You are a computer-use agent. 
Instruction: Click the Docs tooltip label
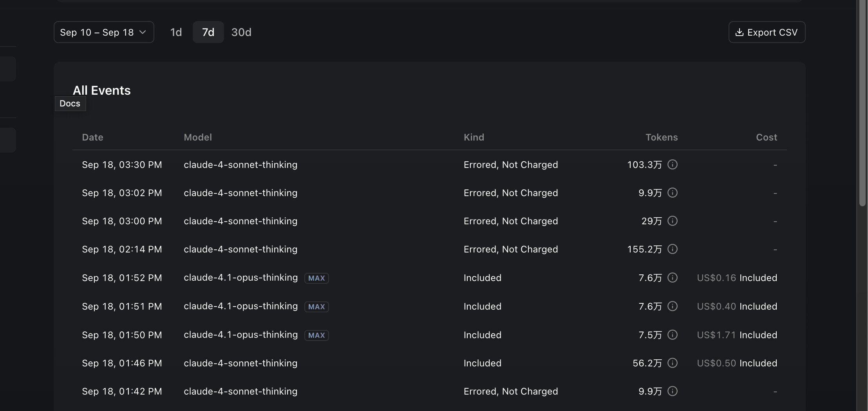70,103
